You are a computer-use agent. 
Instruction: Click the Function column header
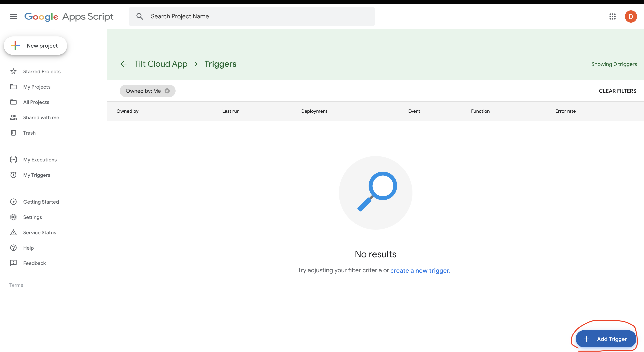480,111
